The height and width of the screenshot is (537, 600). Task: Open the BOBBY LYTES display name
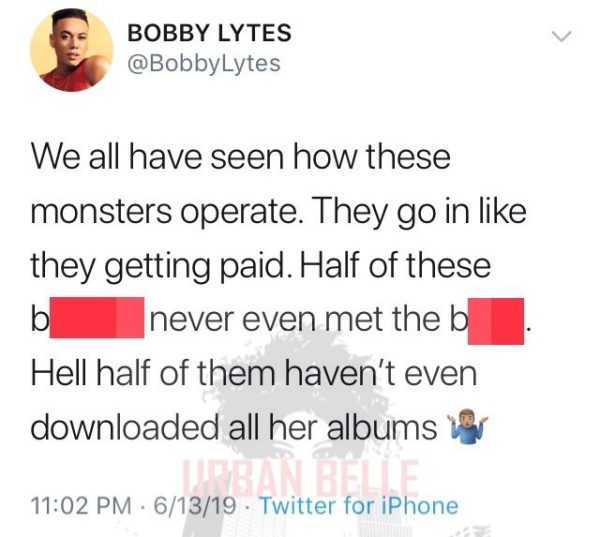(209, 33)
